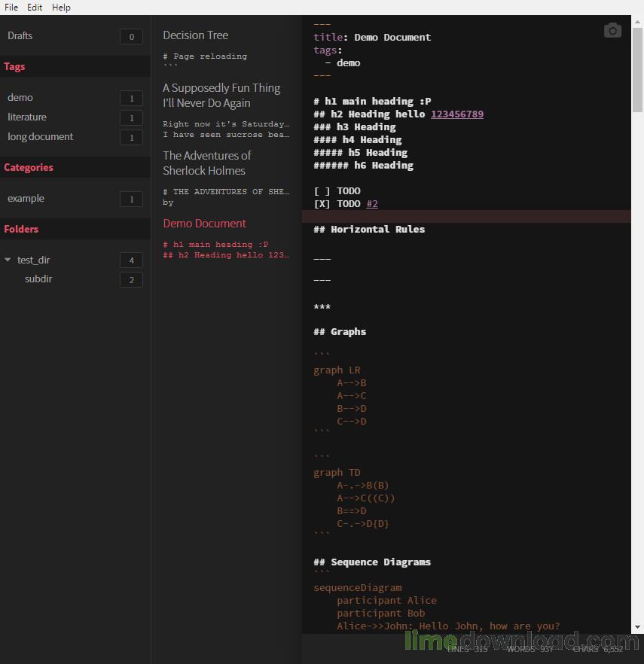Place cursor on title: Demo Document line

click(372, 38)
